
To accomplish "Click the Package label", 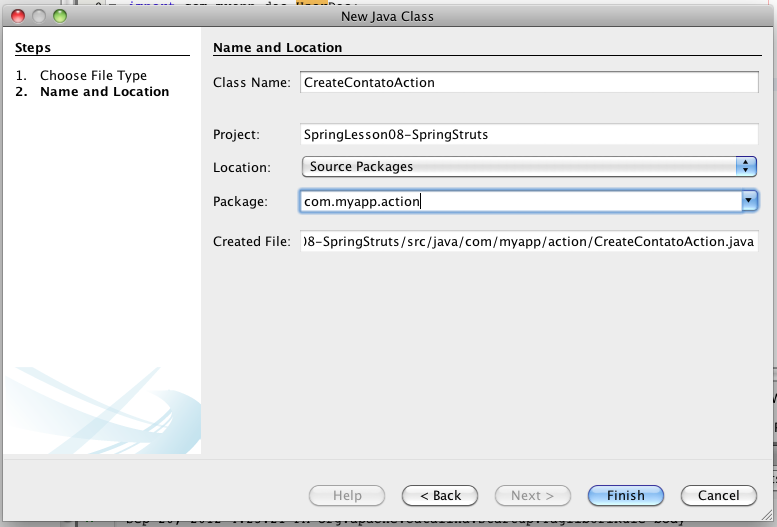I will pos(240,201).
